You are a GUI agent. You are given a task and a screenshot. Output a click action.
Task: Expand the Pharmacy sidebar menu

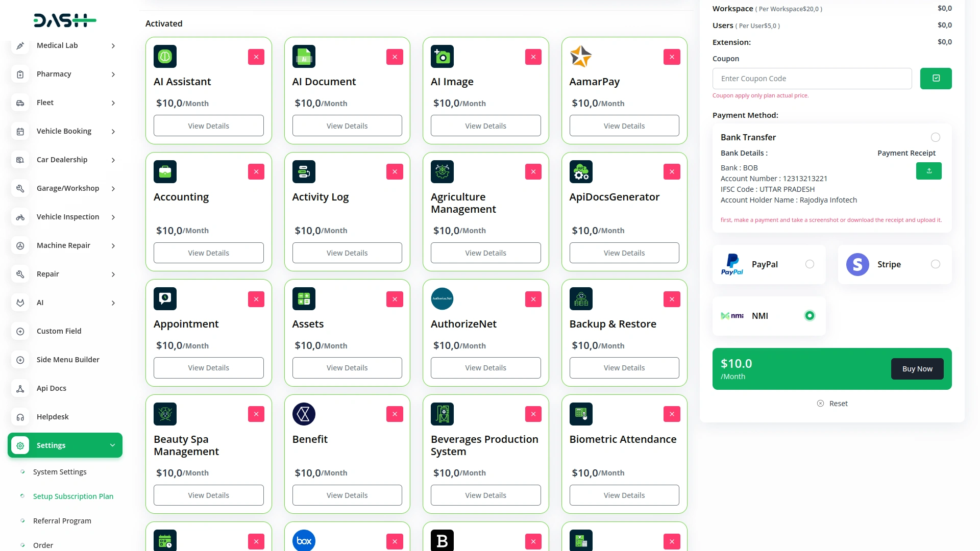pyautogui.click(x=113, y=74)
